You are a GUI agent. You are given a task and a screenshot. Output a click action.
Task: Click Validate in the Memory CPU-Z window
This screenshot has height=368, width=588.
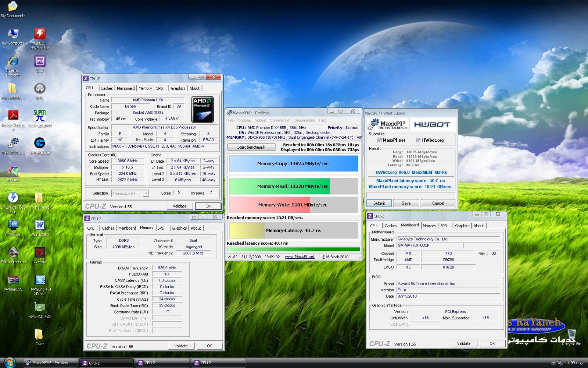click(181, 346)
